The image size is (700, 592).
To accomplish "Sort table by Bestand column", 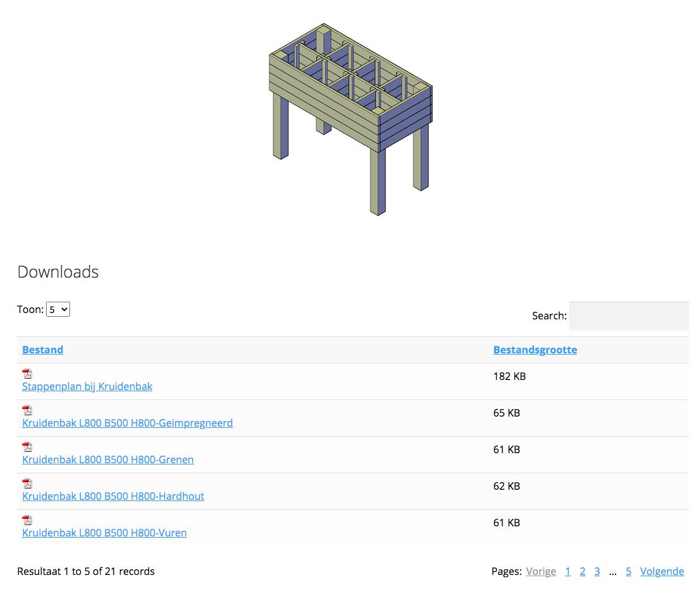I will click(x=42, y=350).
